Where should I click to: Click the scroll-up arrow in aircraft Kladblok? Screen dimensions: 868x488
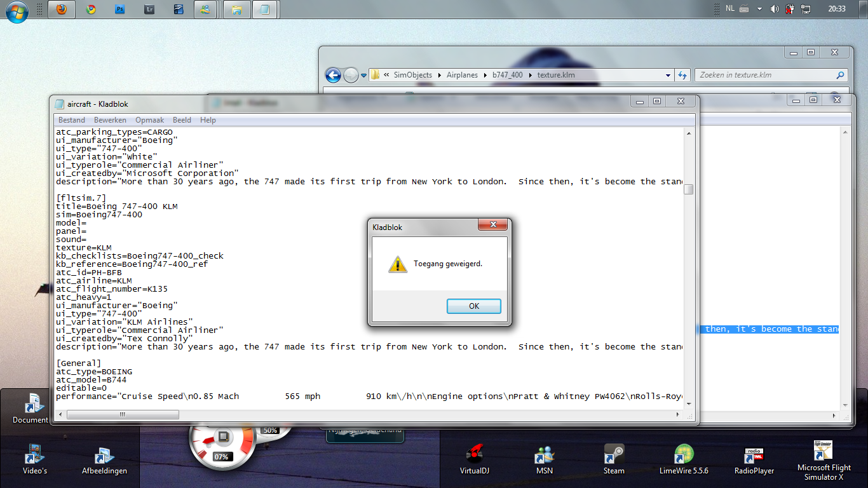pyautogui.click(x=688, y=133)
